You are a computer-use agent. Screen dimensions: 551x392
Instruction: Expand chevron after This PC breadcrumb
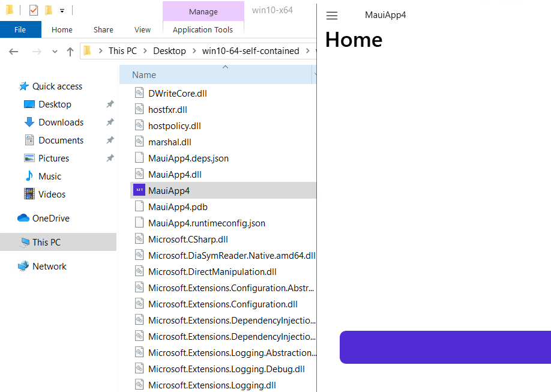(x=145, y=51)
